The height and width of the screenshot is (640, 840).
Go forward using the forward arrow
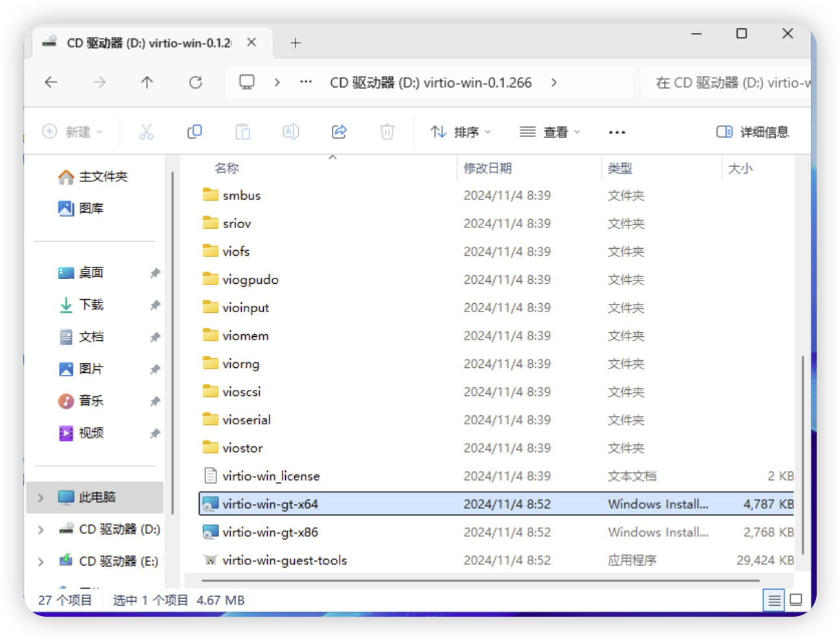pyautogui.click(x=99, y=82)
